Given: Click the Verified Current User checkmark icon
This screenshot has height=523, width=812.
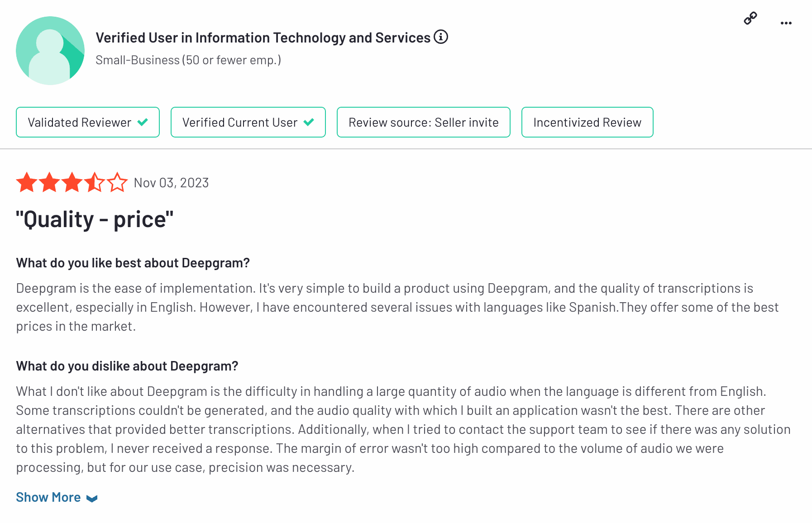Looking at the screenshot, I should point(309,122).
